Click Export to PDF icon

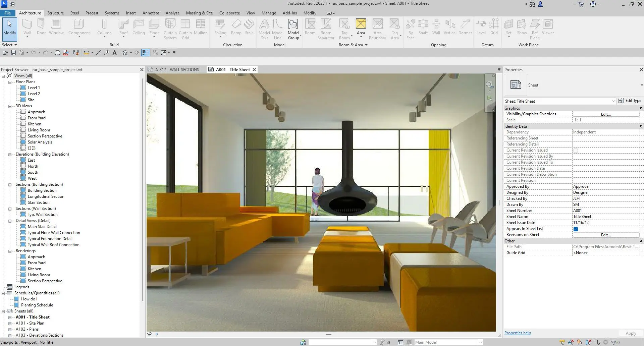[x=66, y=53]
